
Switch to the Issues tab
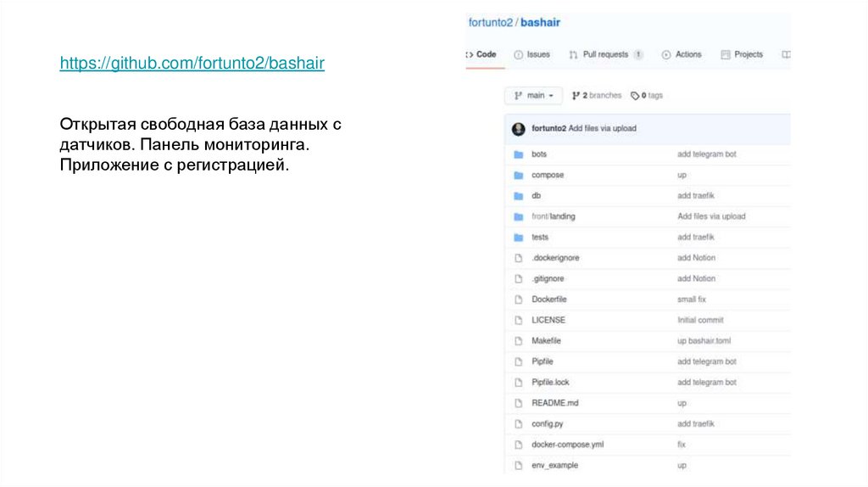pyautogui.click(x=532, y=54)
